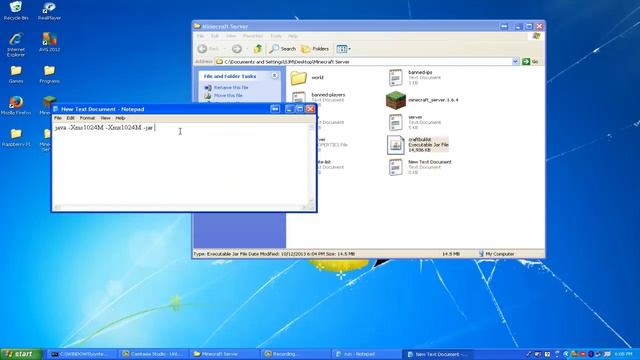Click the extra arrows button in the Explorer title bar
This screenshot has width=640, height=360.
[x=504, y=26]
